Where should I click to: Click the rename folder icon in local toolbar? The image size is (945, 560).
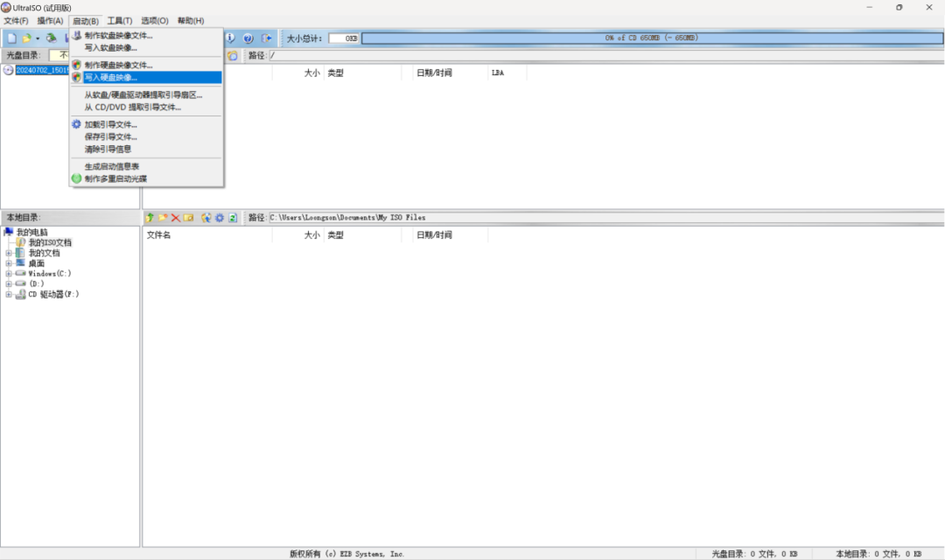(189, 218)
